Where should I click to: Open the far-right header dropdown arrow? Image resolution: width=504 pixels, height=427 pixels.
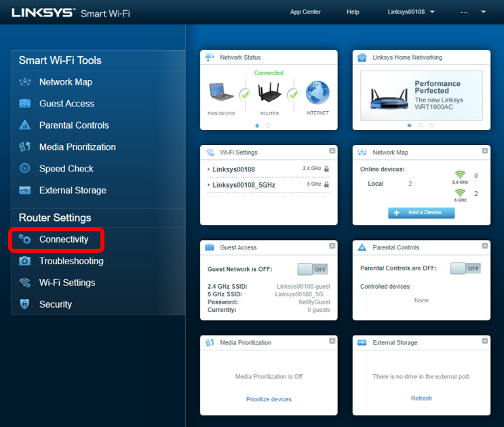(x=483, y=12)
